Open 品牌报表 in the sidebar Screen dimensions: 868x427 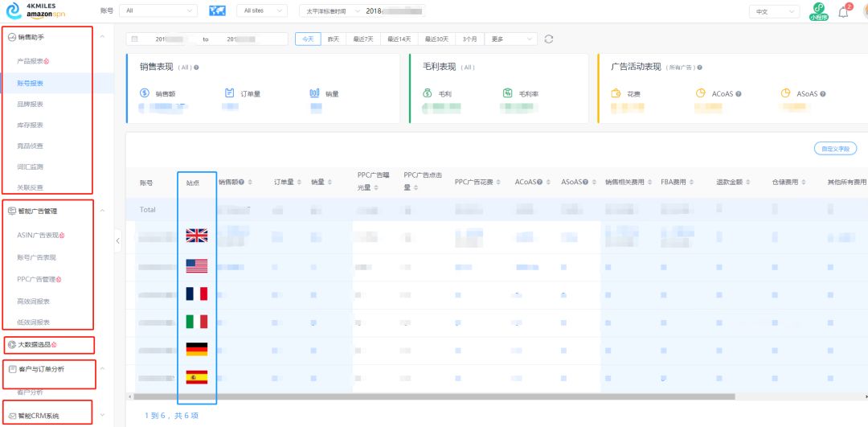pos(31,104)
